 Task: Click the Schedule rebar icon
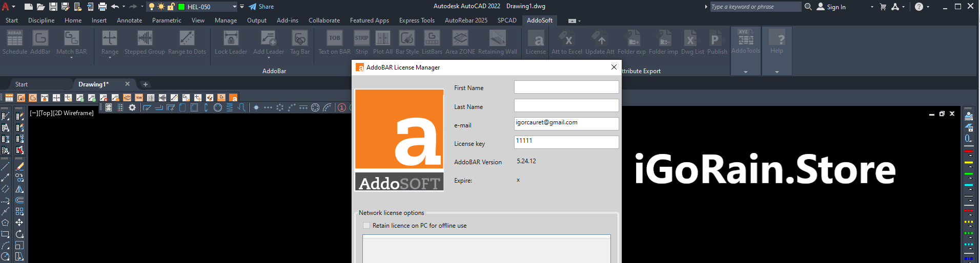coord(14,39)
